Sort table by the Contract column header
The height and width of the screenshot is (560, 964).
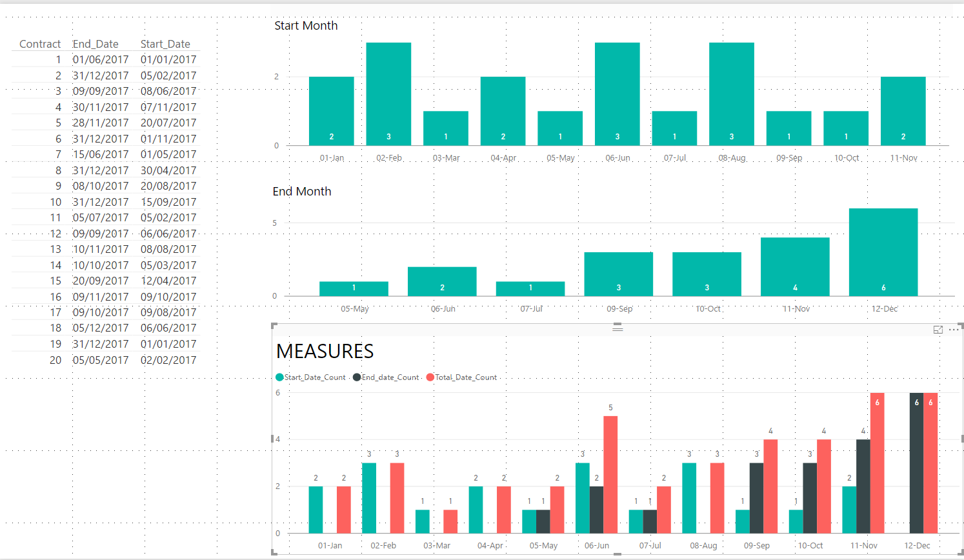pos(40,44)
